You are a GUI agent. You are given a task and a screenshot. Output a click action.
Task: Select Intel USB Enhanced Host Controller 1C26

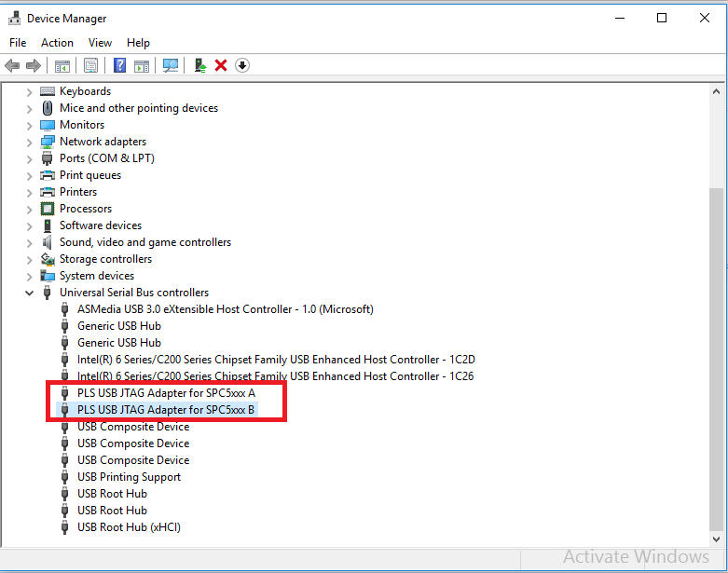click(x=275, y=376)
